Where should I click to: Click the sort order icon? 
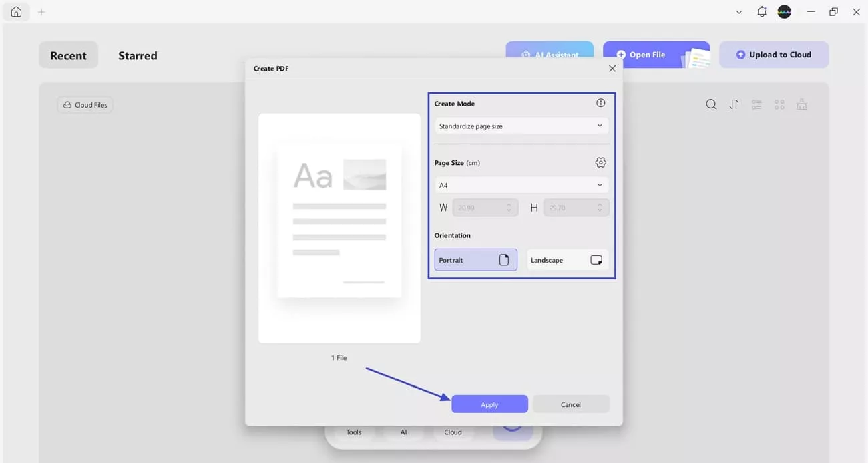click(734, 104)
